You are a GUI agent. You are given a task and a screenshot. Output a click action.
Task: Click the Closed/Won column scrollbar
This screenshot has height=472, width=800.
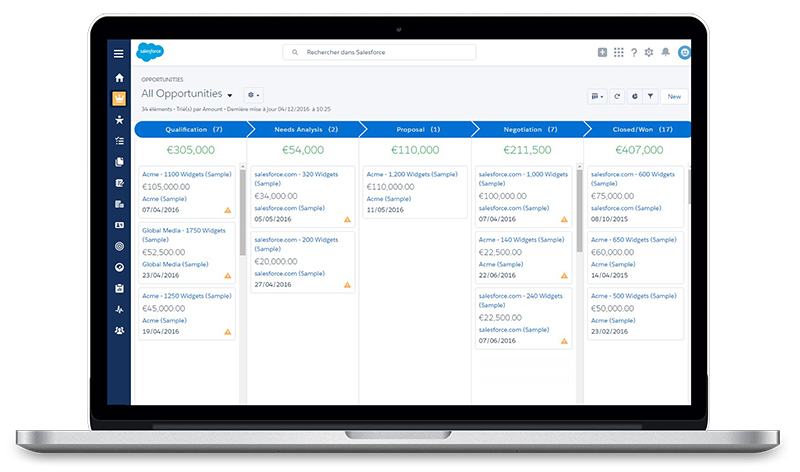(689, 190)
